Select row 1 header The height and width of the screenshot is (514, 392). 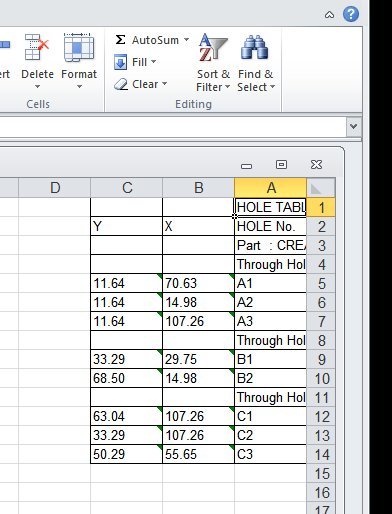click(x=321, y=207)
